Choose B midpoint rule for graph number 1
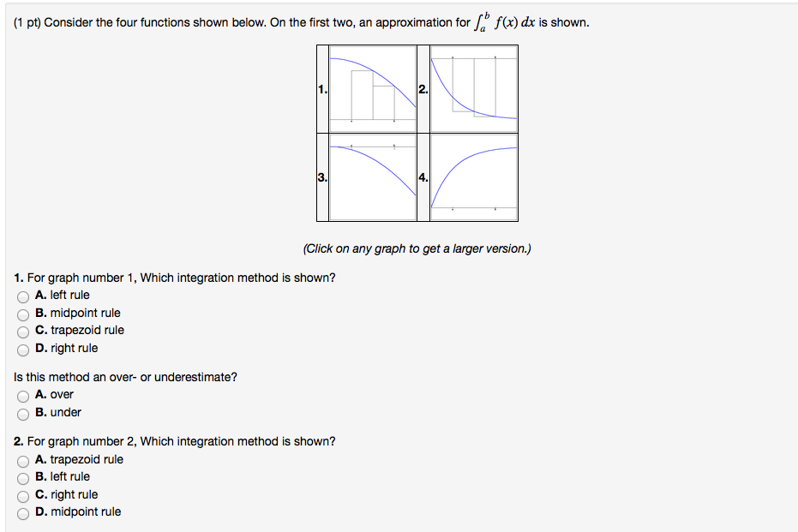Image resolution: width=798 pixels, height=532 pixels. click(x=22, y=313)
